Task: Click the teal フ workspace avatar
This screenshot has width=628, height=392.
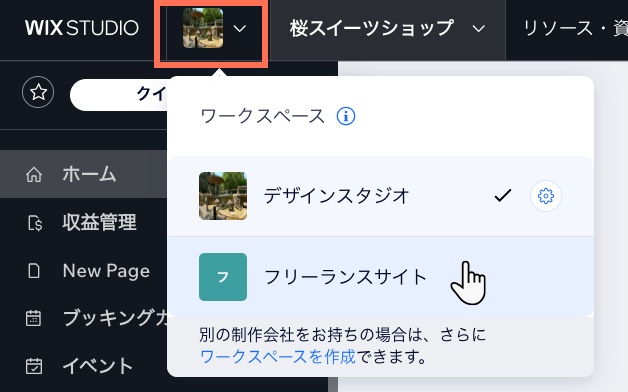Action: click(x=223, y=277)
